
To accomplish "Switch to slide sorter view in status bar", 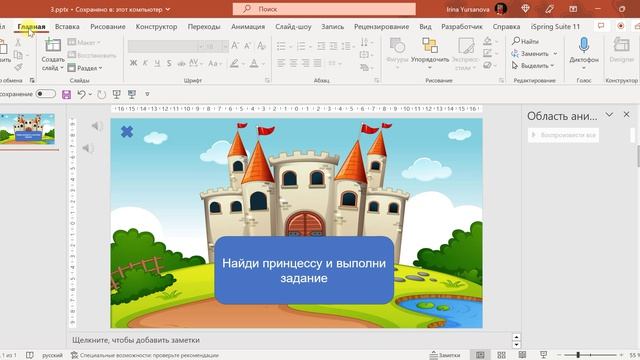I will [x=501, y=355].
